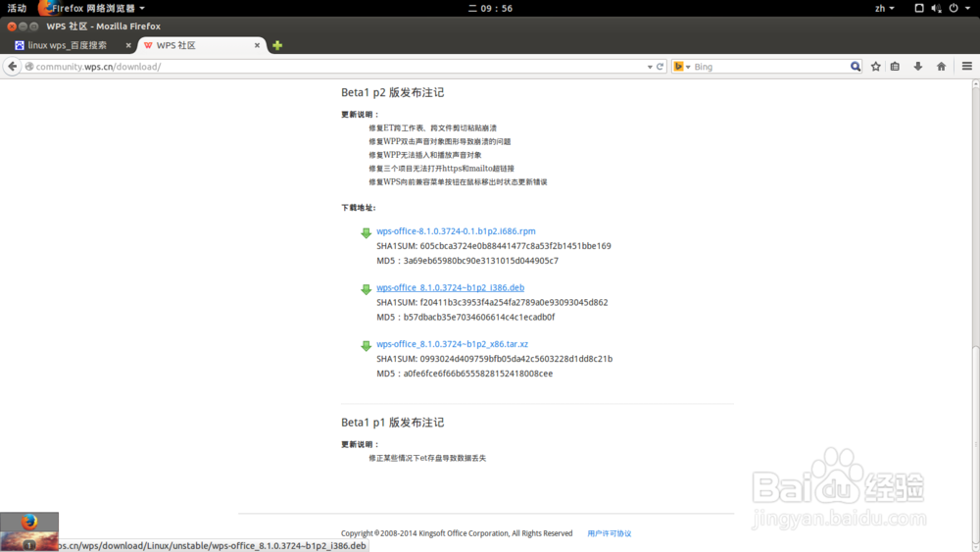Select the rpm SHA1SUM 605cbca3724e… line
980x552 pixels.
click(x=493, y=246)
